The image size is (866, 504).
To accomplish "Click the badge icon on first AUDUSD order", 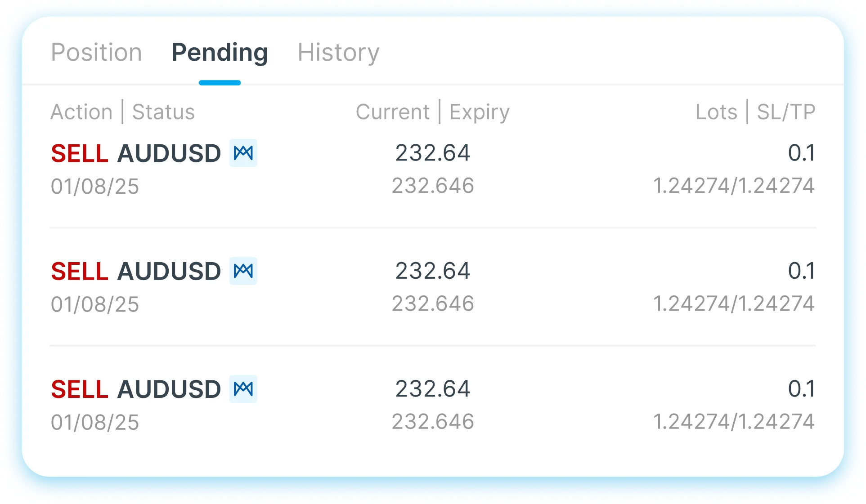I will coord(243,153).
